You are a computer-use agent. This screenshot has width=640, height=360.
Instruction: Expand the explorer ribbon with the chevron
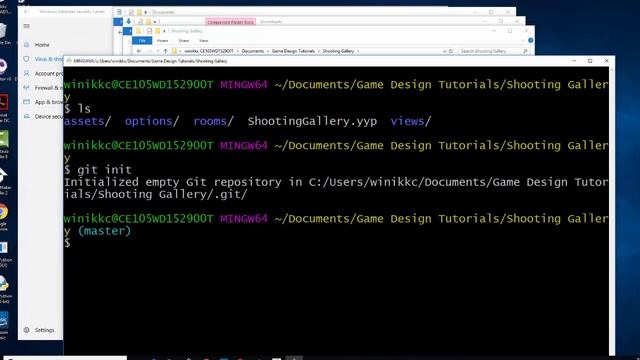[523, 41]
